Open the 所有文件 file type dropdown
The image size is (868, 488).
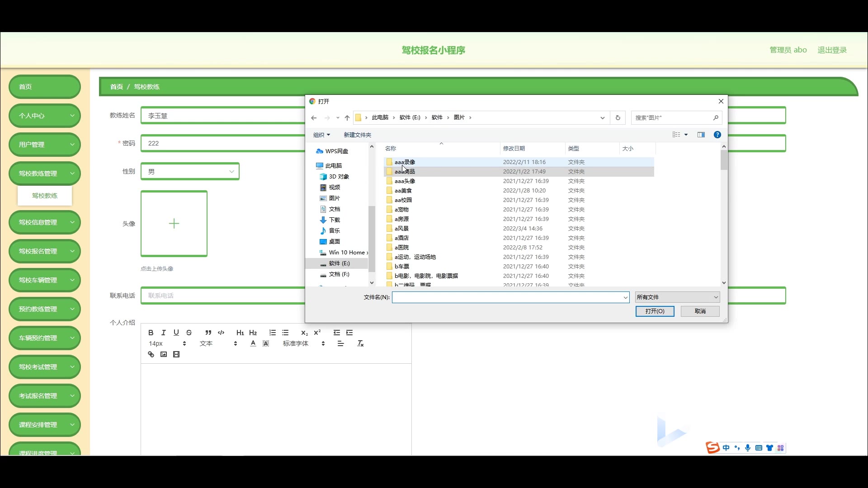677,297
